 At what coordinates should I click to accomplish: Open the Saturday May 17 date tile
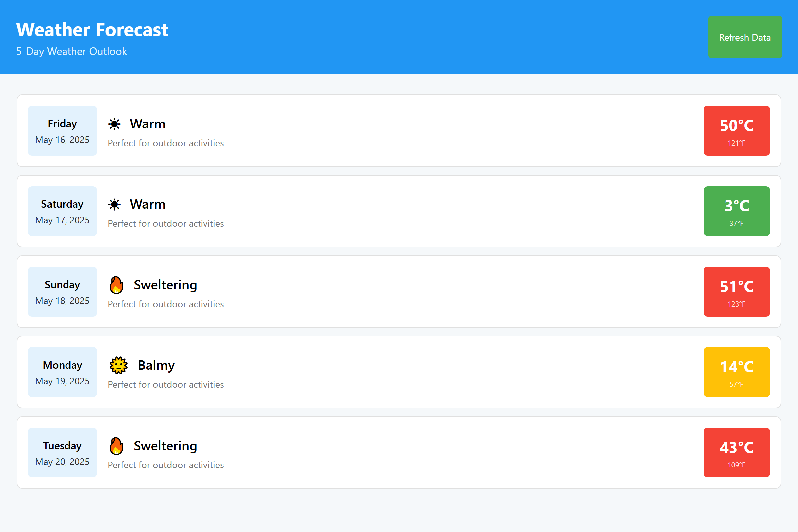point(63,211)
